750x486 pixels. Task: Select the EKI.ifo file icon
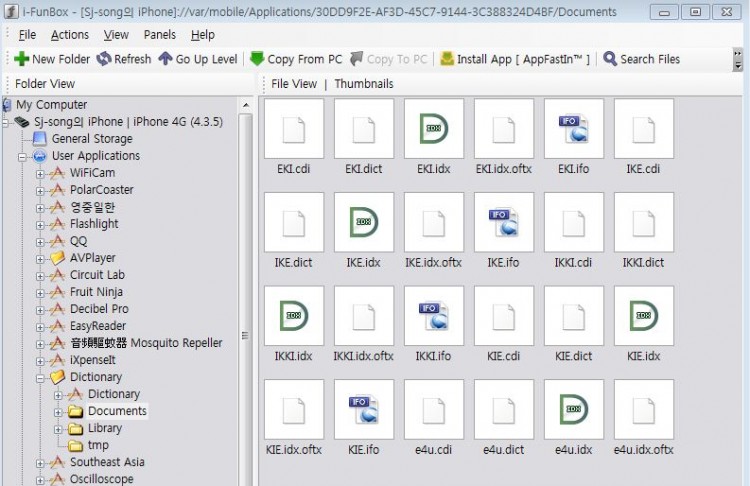(574, 128)
